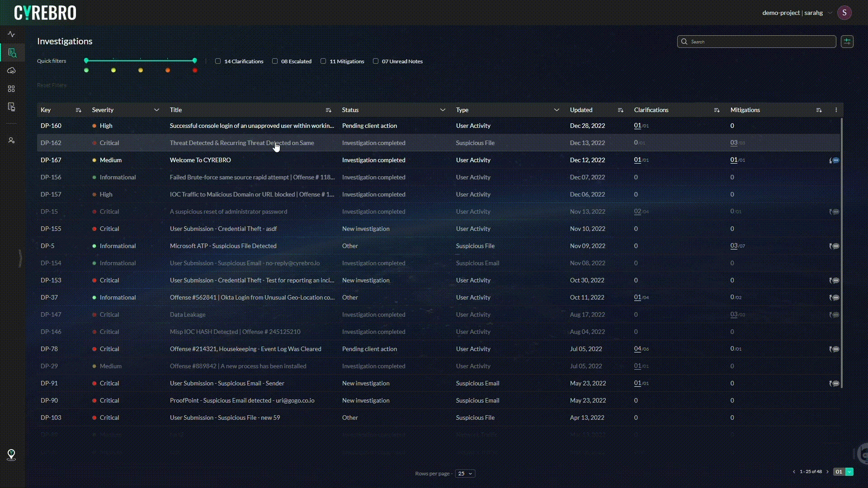
Task: Open the user management sidebar icon
Action: [x=11, y=141]
